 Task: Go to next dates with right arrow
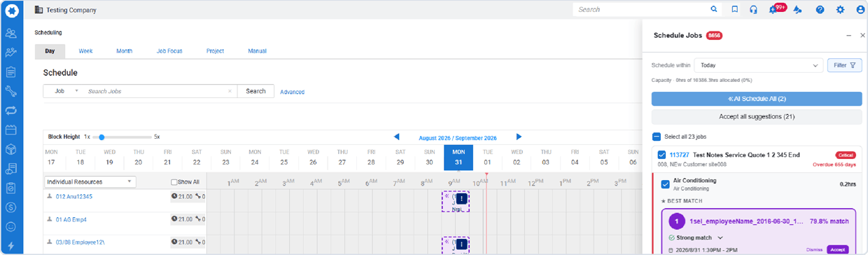click(519, 137)
